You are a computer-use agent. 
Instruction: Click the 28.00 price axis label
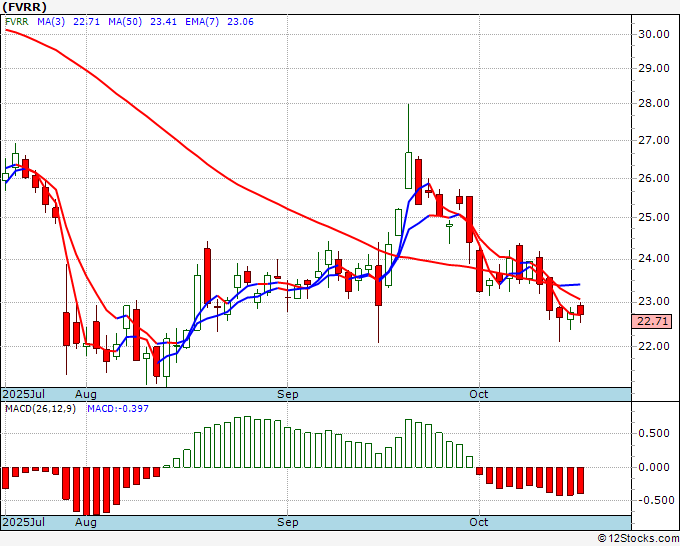click(654, 103)
